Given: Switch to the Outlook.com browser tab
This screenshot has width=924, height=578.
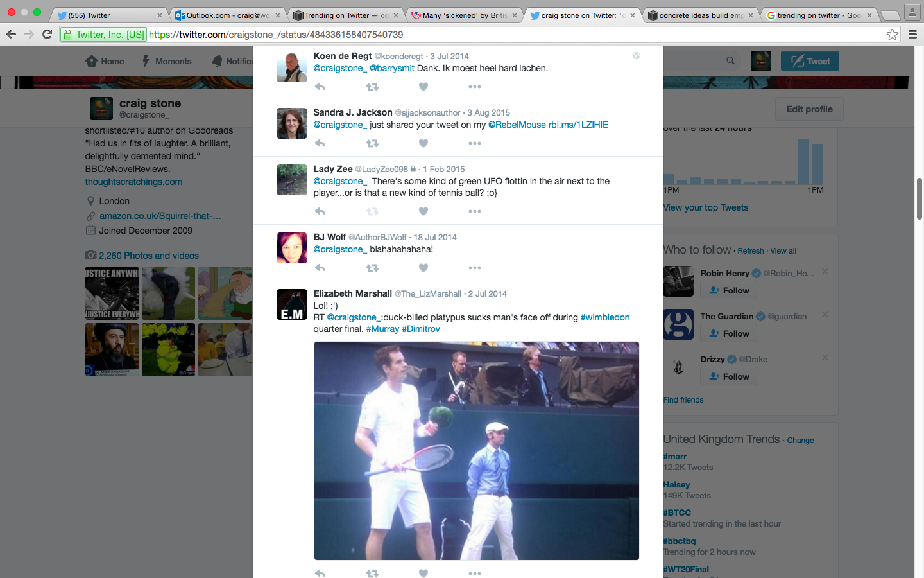Looking at the screenshot, I should coord(228,15).
